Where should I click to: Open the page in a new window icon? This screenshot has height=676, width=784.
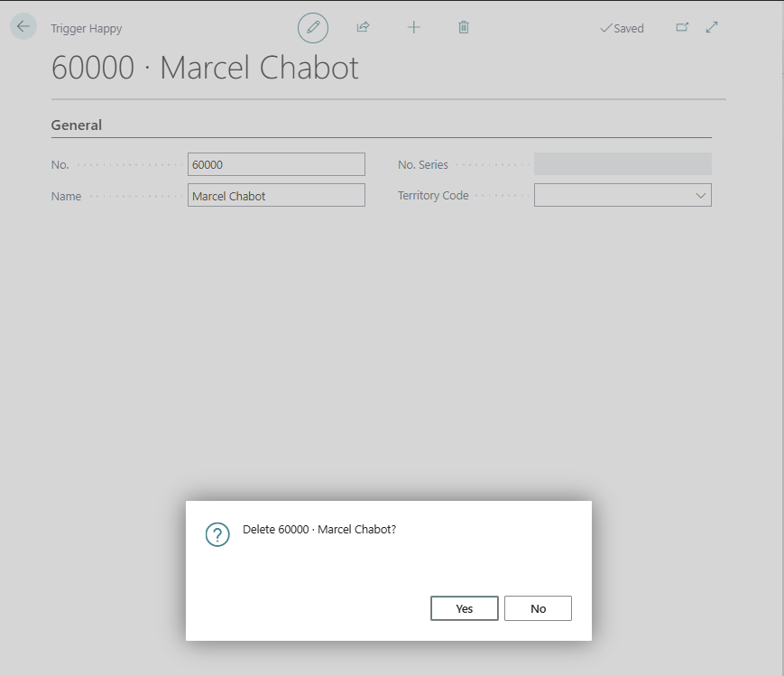(x=682, y=28)
